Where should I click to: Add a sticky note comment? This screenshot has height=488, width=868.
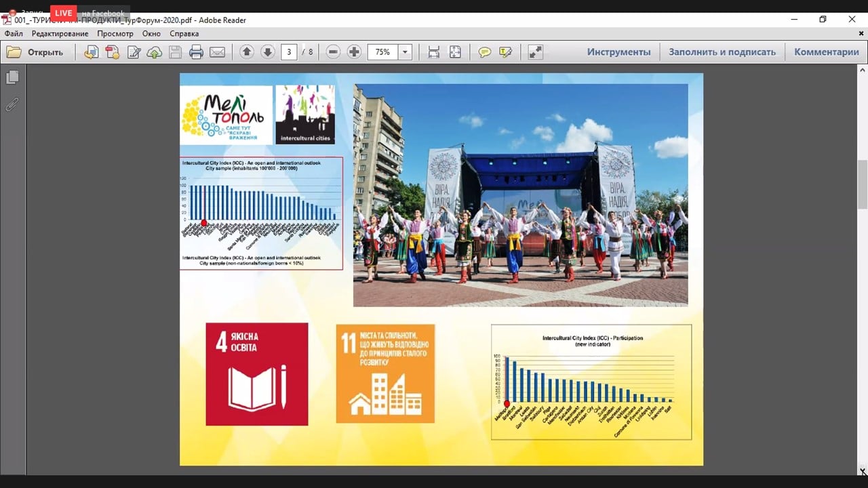tap(484, 52)
